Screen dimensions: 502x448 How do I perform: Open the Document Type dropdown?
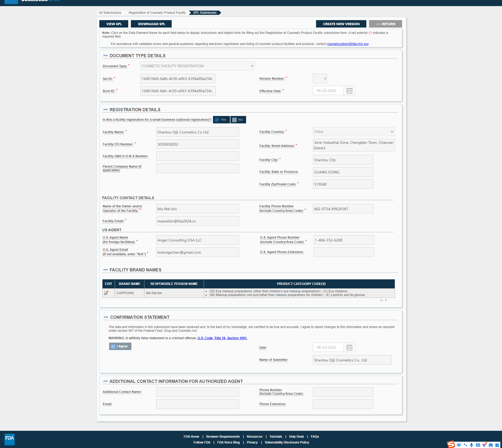(x=197, y=66)
